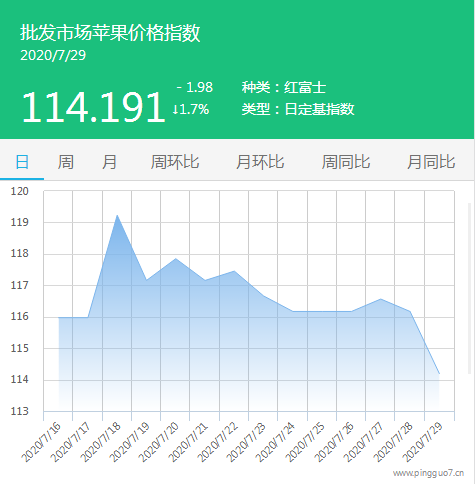Click the 2020/7/22 chart data point
Image resolution: width=475 pixels, height=484 pixels.
point(234,271)
